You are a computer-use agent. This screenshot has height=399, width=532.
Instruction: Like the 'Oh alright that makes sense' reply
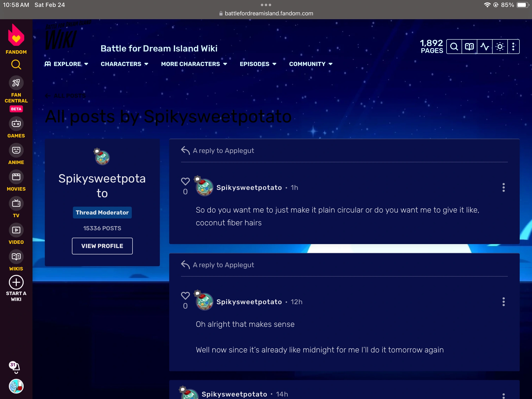tap(185, 296)
